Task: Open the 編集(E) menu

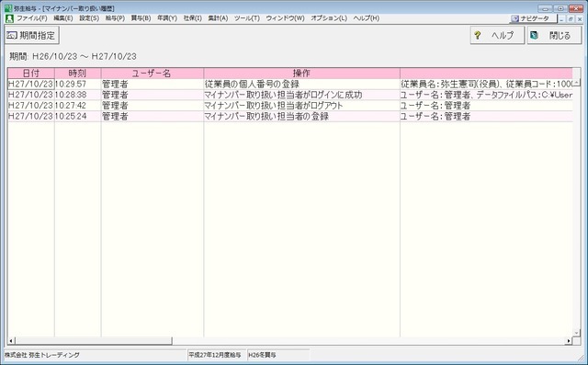Action: 63,18
